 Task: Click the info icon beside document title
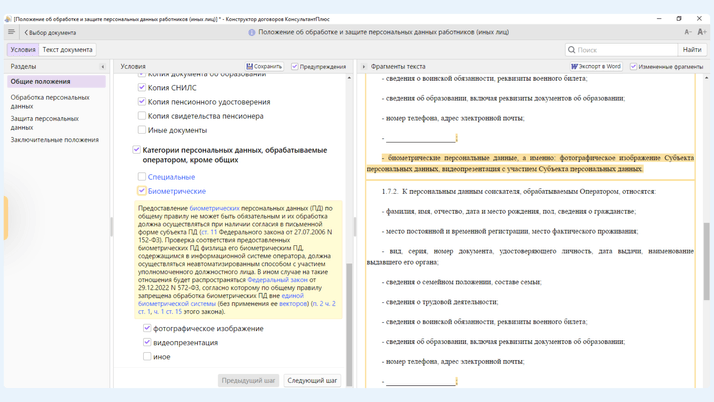252,32
